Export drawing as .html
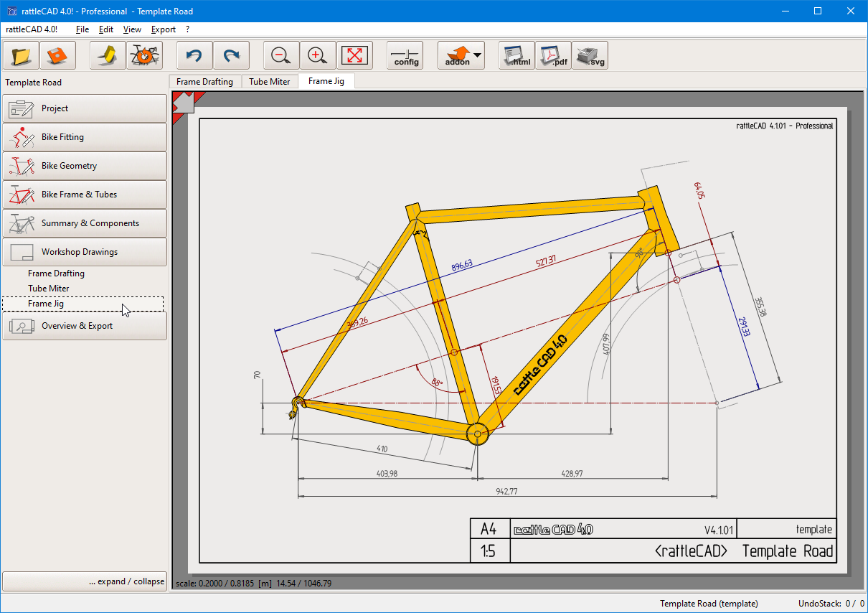Viewport: 868px width, 613px height. click(516, 55)
